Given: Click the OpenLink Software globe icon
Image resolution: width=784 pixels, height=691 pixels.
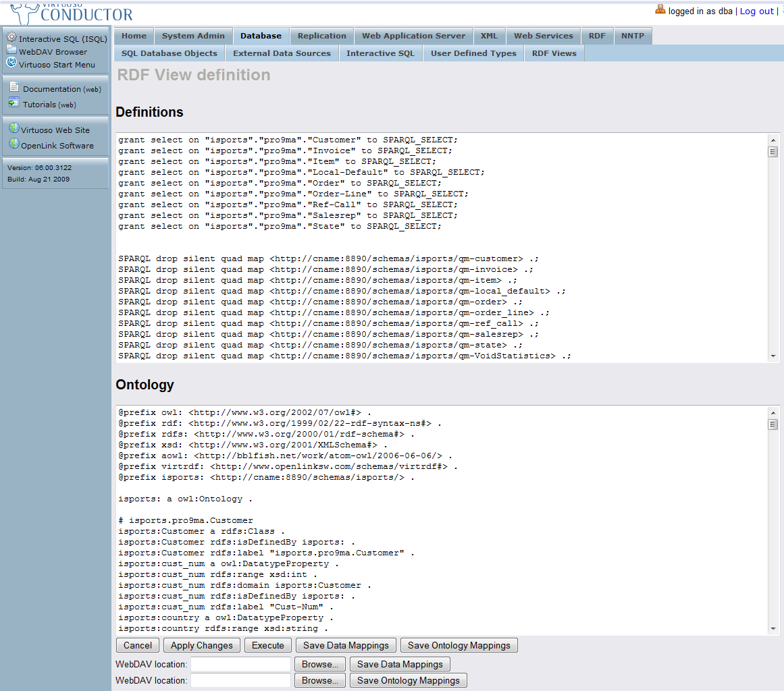Looking at the screenshot, I should tap(14, 144).
